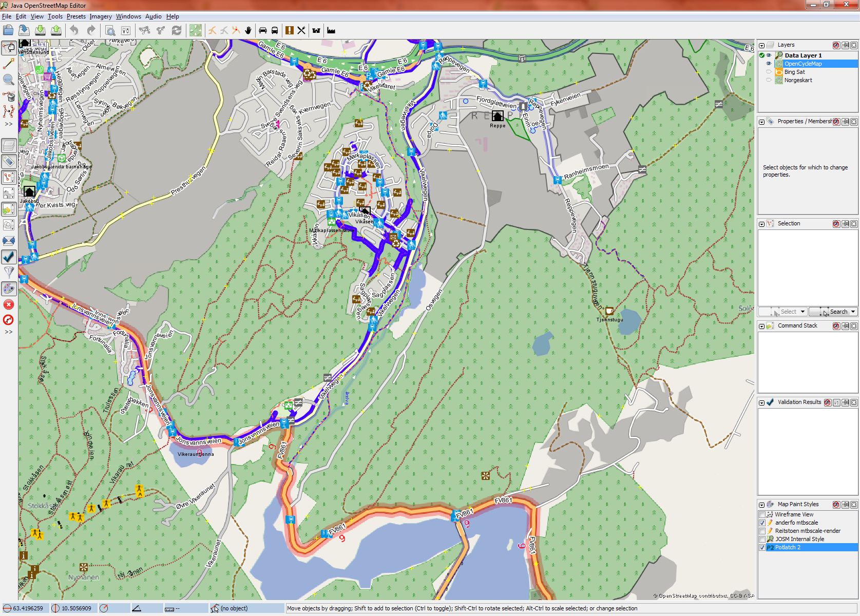Click the Save toolbar icon
860x616 pixels.
tap(24, 30)
